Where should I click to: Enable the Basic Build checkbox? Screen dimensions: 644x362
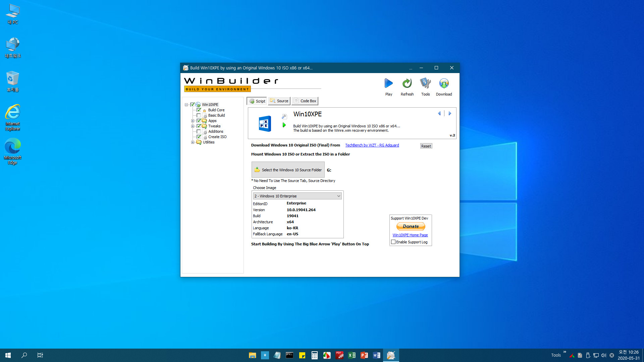pyautogui.click(x=199, y=115)
